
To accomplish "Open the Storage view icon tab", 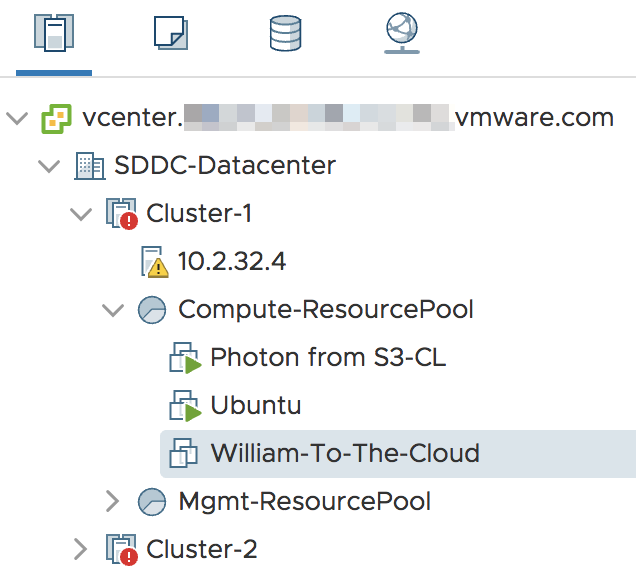I will pyautogui.click(x=286, y=34).
